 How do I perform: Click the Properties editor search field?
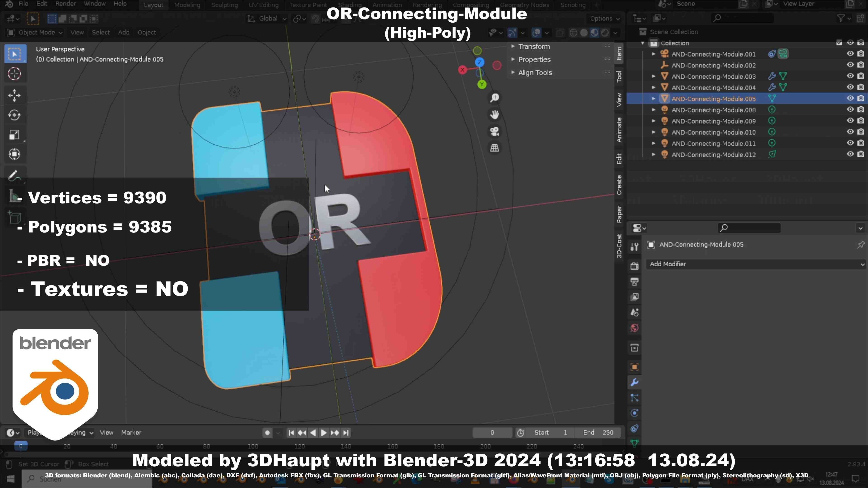click(x=749, y=228)
